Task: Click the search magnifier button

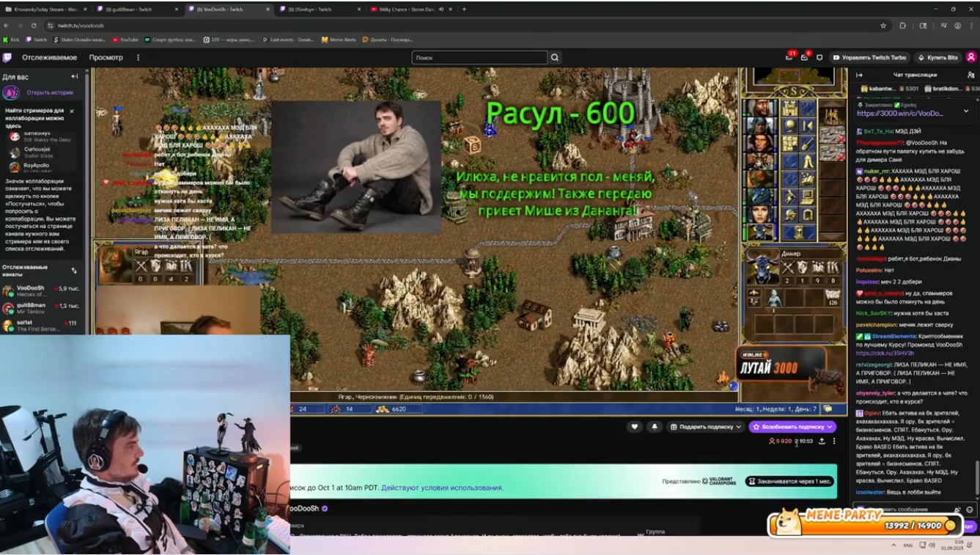Action: 555,57
